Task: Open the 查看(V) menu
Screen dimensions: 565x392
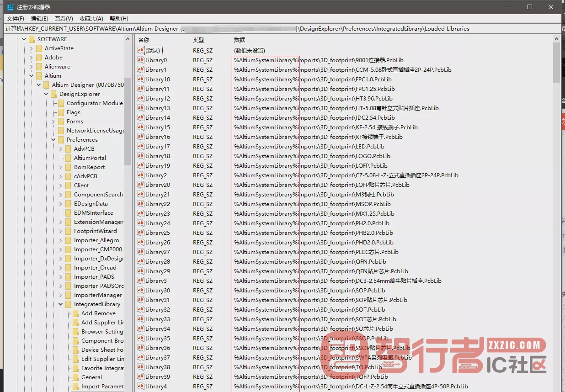Action: [x=64, y=19]
